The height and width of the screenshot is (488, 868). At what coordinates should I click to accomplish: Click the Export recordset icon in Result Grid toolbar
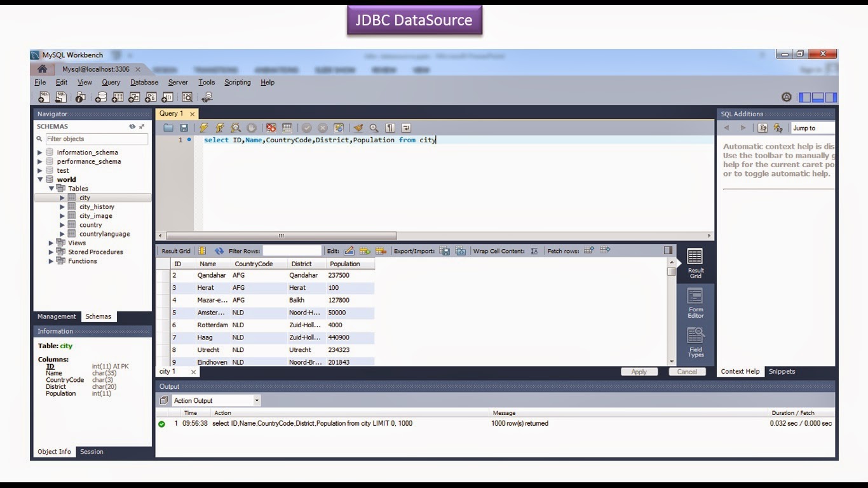coord(443,250)
